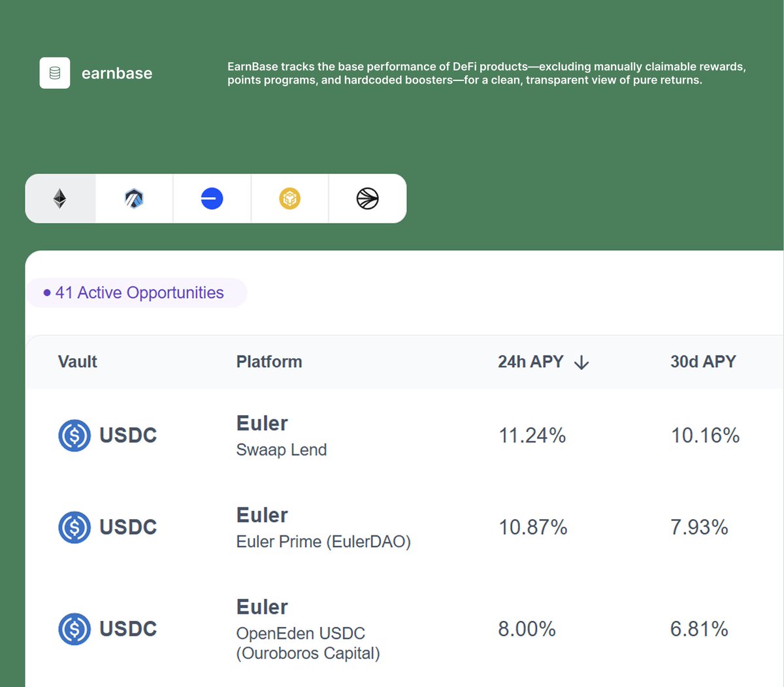The image size is (784, 687).
Task: Click USDC coin icon in Swaap Lend row
Action: [x=74, y=435]
